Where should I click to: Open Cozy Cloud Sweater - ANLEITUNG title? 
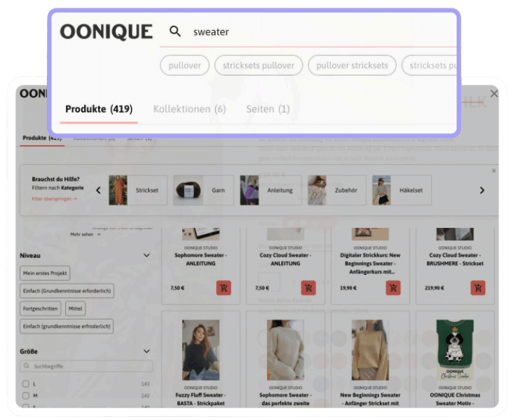285,259
